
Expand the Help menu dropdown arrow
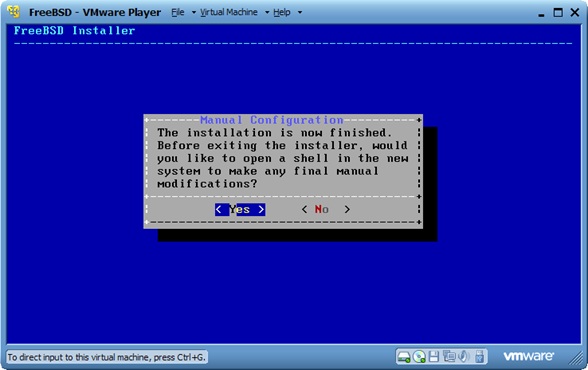300,12
